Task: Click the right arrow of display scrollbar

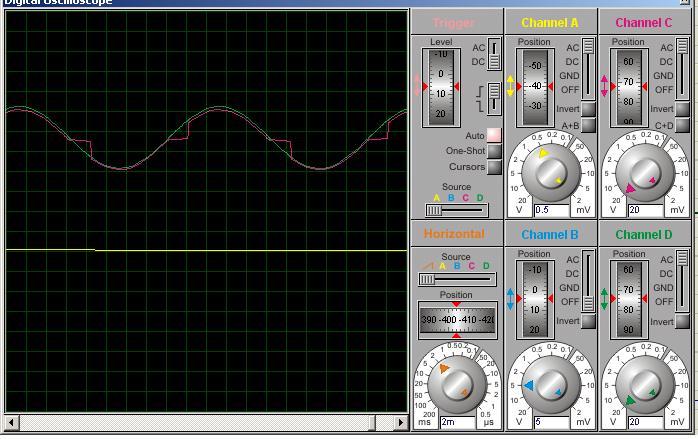Action: pos(401,422)
